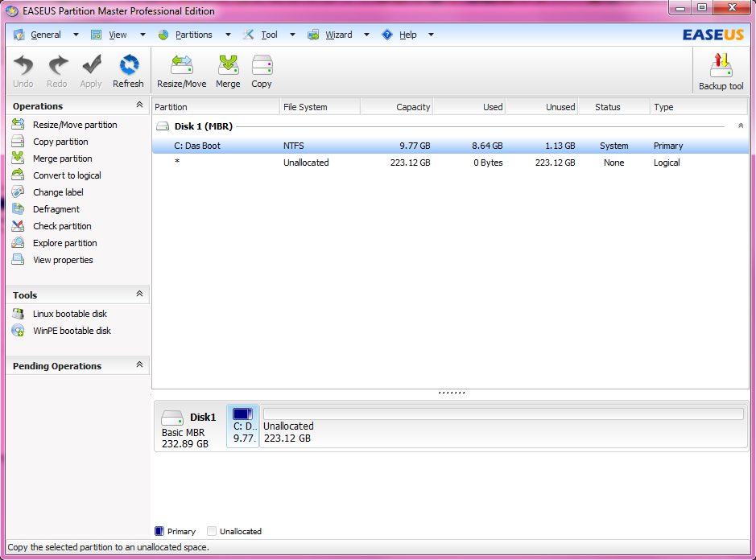
Task: Choose Check partition from Operations
Action: (62, 226)
